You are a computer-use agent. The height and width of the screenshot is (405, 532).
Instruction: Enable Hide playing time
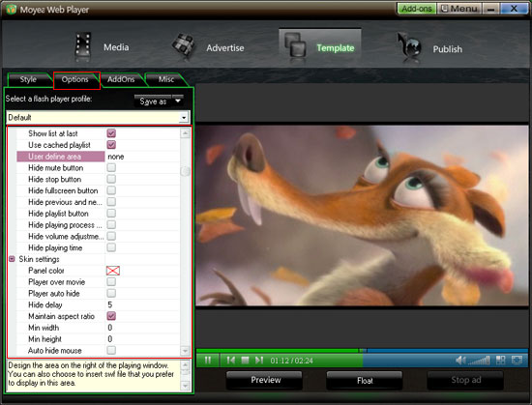[111, 247]
